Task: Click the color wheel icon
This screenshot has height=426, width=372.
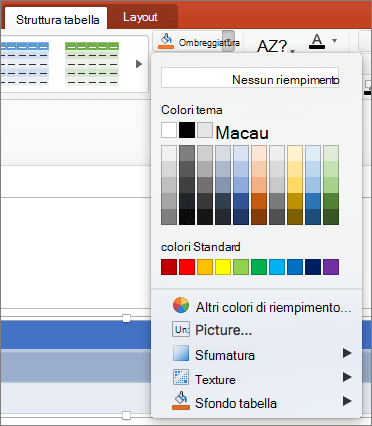Action: point(181,305)
